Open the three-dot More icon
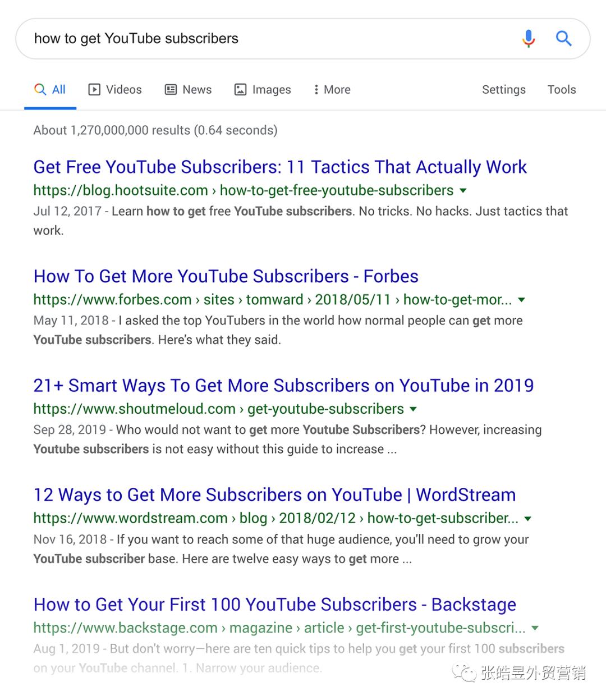The height and width of the screenshot is (700, 606). pos(316,89)
